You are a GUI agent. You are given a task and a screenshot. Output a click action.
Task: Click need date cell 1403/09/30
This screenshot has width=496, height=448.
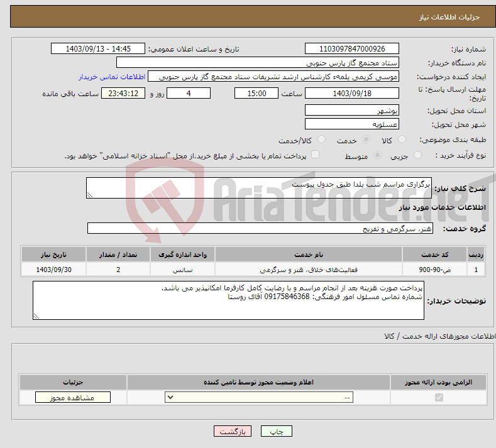point(54,270)
